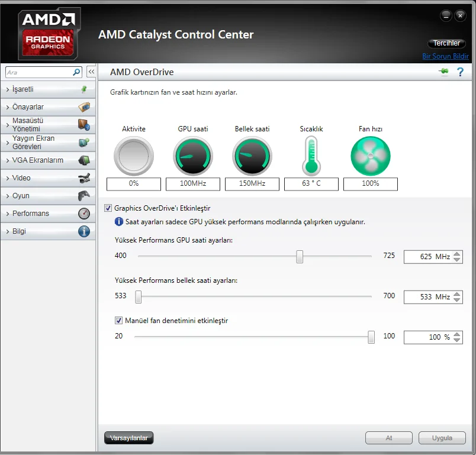Image resolution: width=476 pixels, height=455 pixels.
Task: Minimize the Catalyst Control Center window
Action: 446,16
